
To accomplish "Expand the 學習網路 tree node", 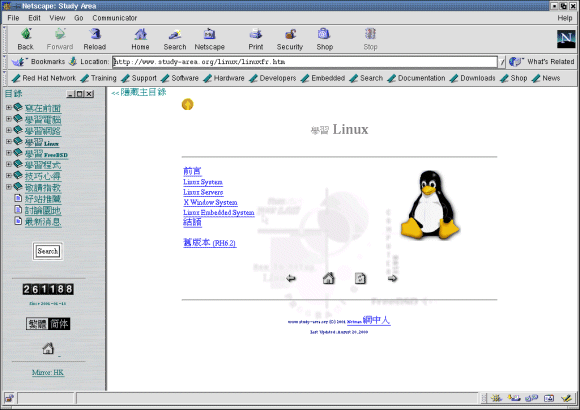I will pyautogui.click(x=9, y=130).
